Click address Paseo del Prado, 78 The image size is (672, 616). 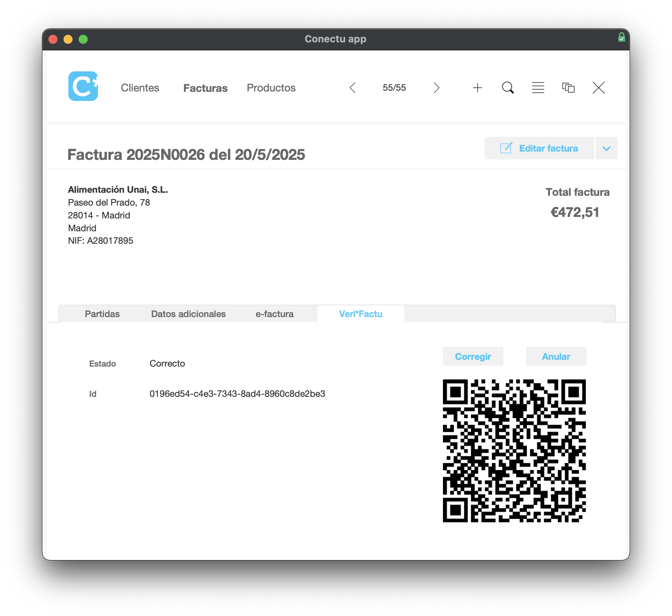pos(109,203)
